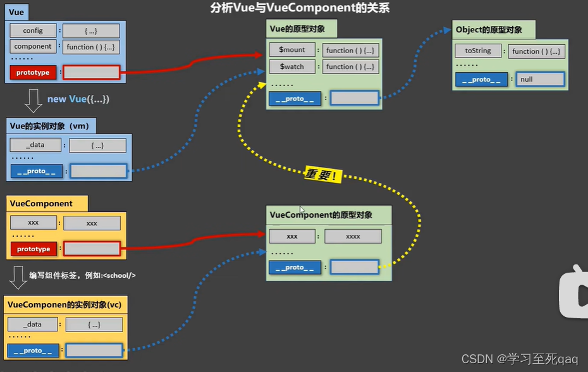Viewport: 588px width, 372px height.
Task: Click red prototype key in Vue box
Action: [x=33, y=72]
